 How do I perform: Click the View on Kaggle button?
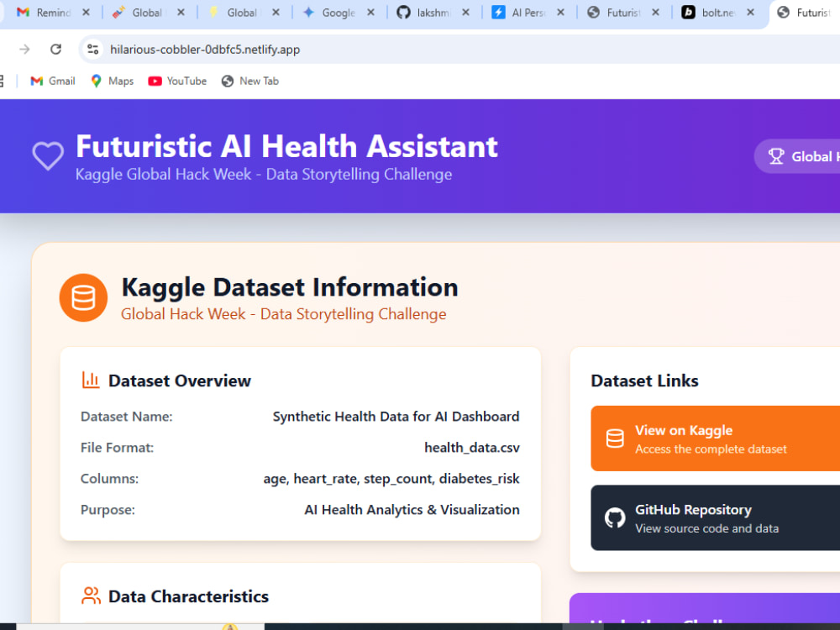tap(715, 438)
